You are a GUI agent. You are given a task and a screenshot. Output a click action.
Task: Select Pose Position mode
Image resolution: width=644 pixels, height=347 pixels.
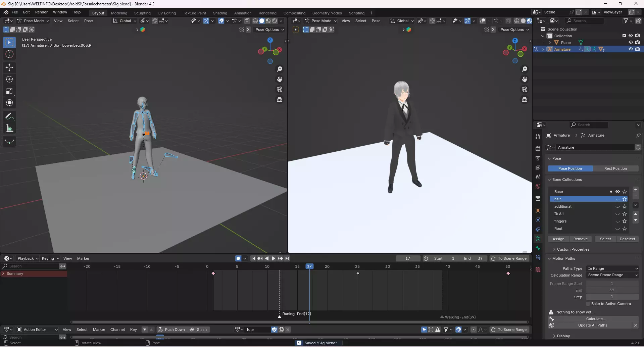[570, 168]
